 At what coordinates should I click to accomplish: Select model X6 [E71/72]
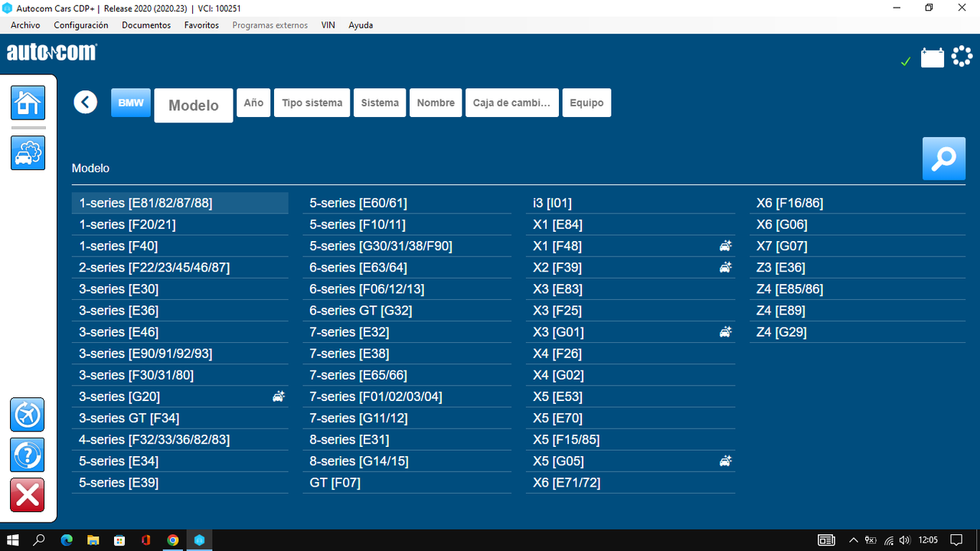630,482
